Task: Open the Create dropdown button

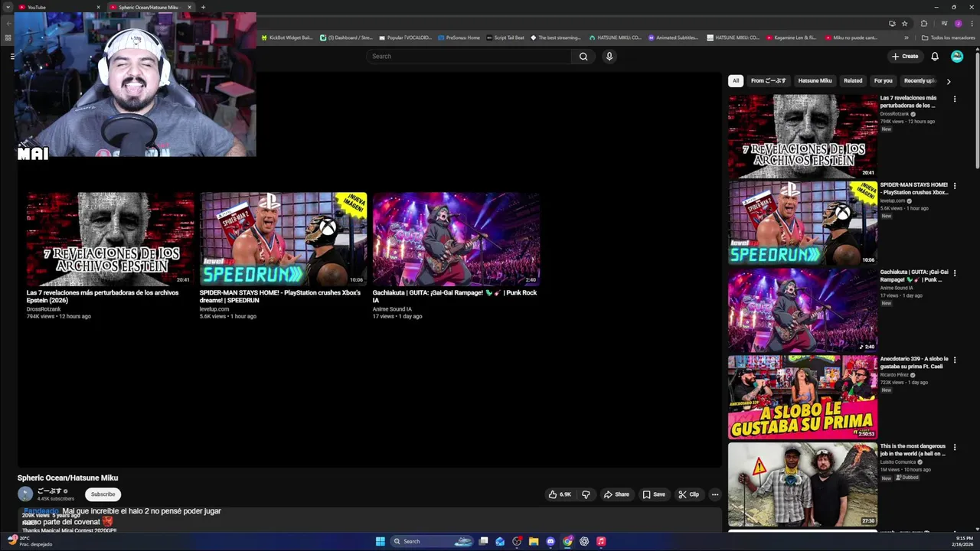Action: click(905, 56)
